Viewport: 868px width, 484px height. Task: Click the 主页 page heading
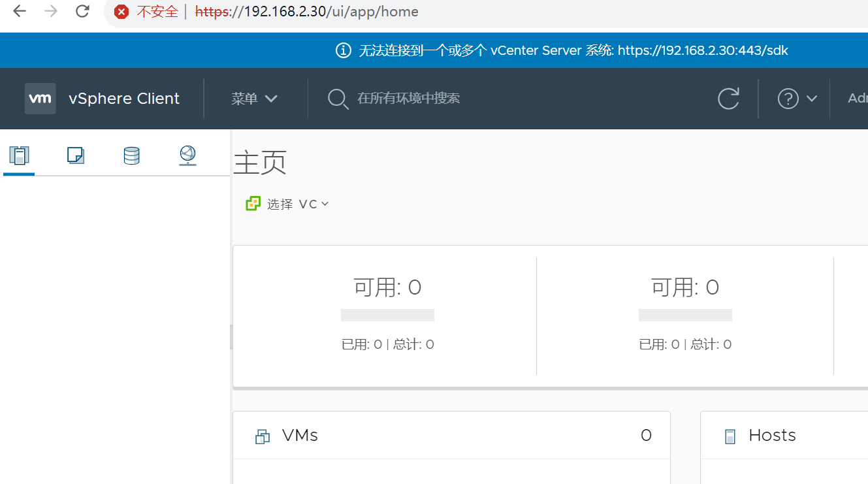point(260,163)
